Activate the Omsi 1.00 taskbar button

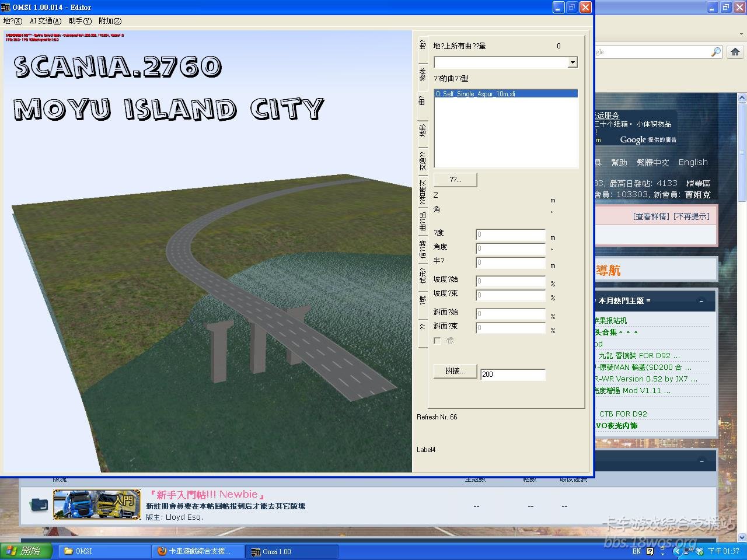[x=292, y=551]
